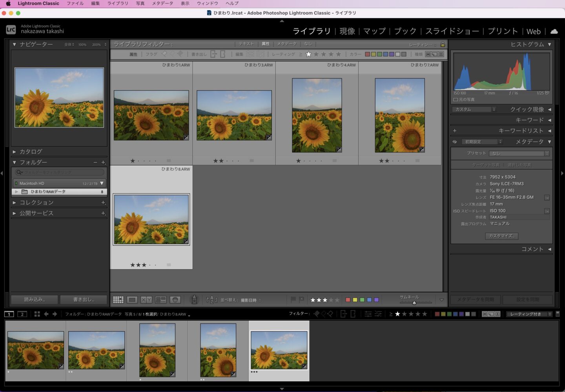565x392 pixels.
Task: Toggle the library filter lock icon
Action: click(x=443, y=44)
